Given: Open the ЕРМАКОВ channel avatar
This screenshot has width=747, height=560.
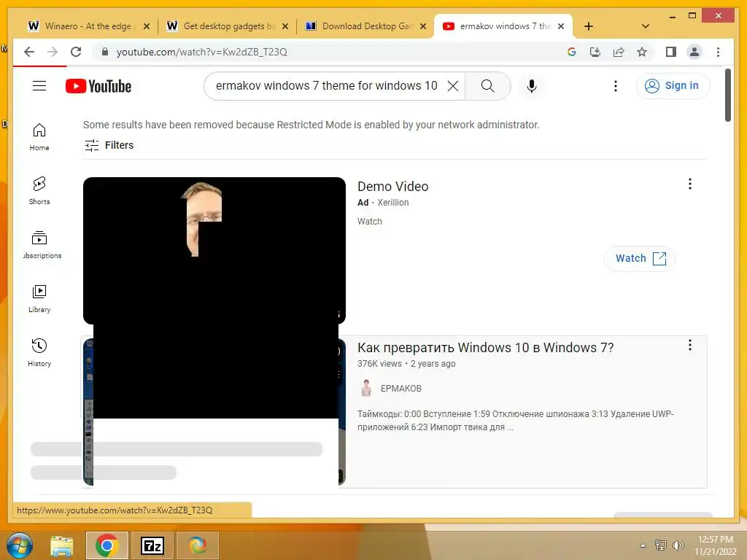Looking at the screenshot, I should tap(366, 388).
